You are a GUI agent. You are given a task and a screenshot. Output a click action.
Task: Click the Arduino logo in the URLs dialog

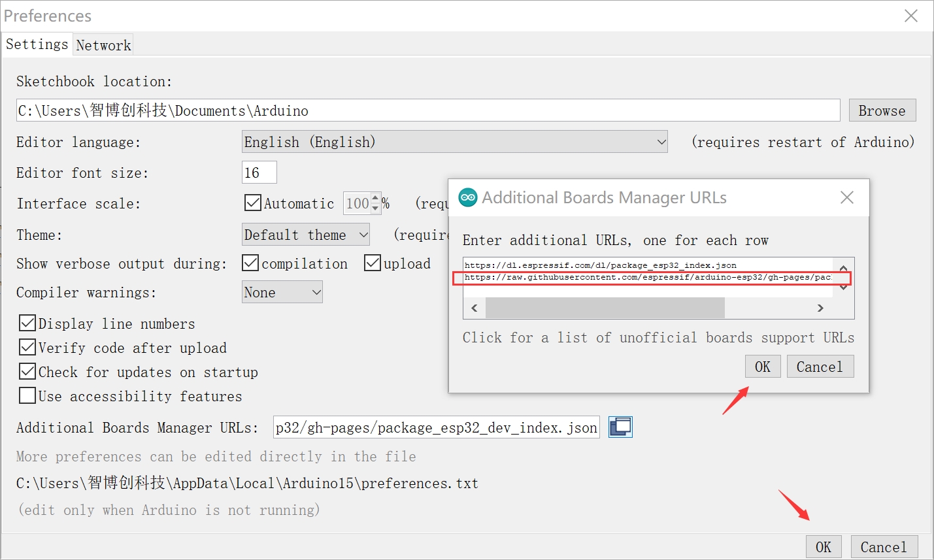pyautogui.click(x=468, y=197)
